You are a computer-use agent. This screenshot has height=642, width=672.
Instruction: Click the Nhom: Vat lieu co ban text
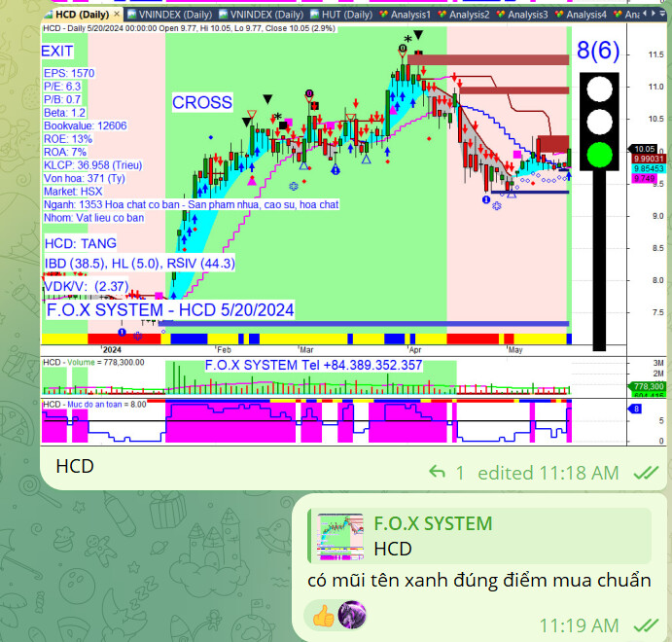tap(94, 218)
